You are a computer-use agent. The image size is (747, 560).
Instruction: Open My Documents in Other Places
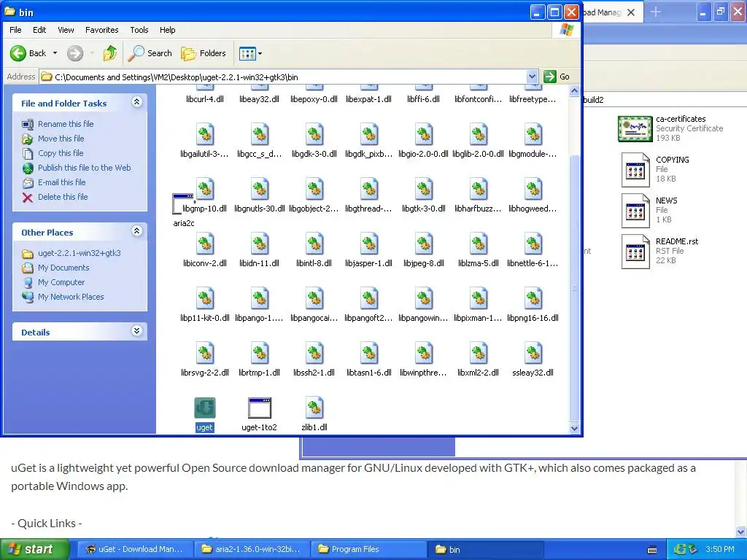pyautogui.click(x=64, y=268)
